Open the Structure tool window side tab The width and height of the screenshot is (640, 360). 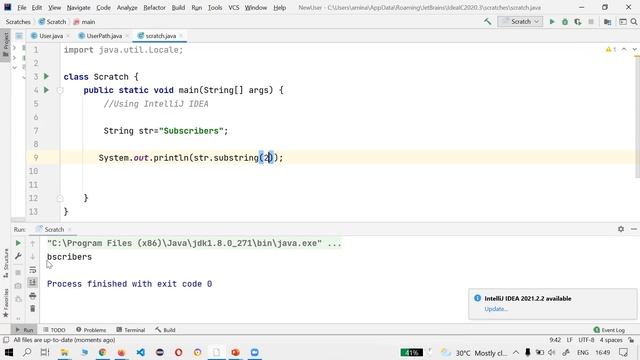click(5, 263)
